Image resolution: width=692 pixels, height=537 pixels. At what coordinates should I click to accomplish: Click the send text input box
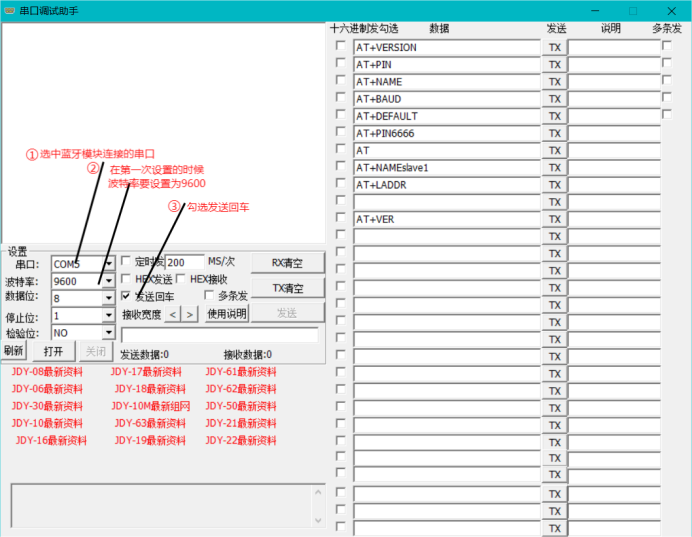point(220,335)
